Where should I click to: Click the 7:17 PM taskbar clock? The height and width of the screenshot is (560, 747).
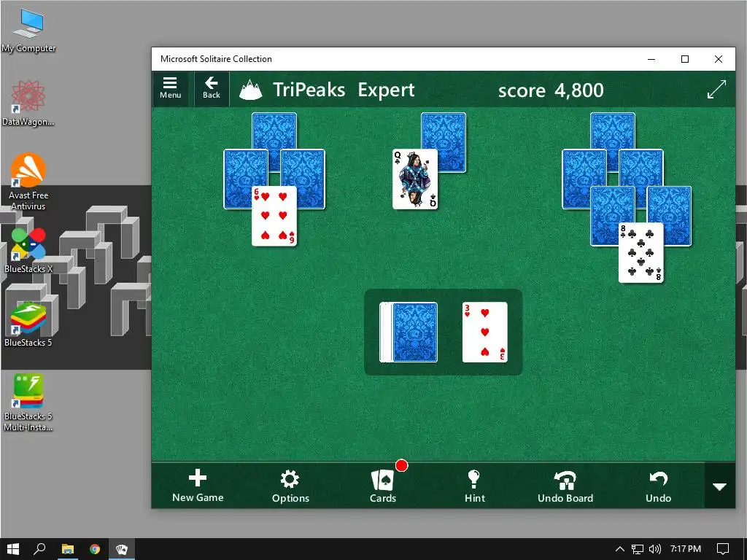point(686,549)
